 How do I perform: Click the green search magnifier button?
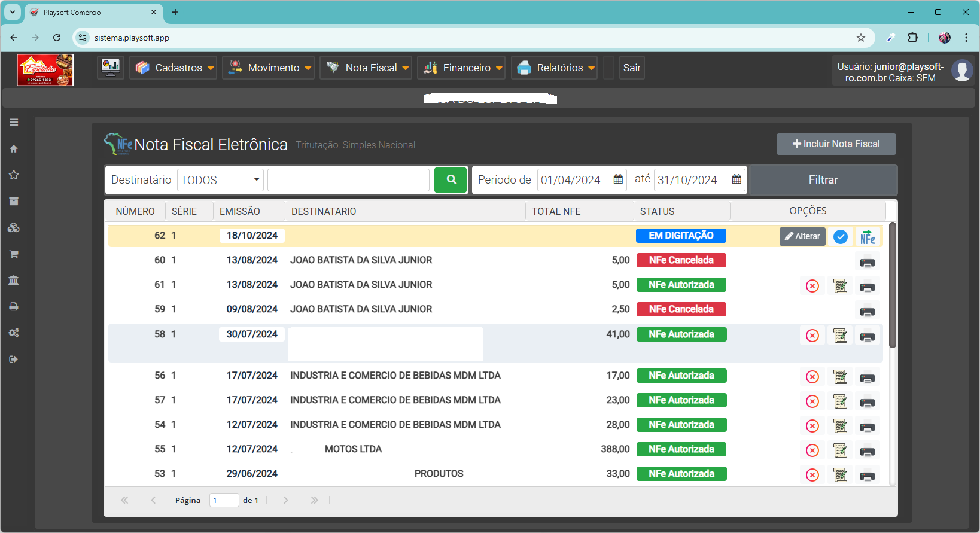pos(451,179)
